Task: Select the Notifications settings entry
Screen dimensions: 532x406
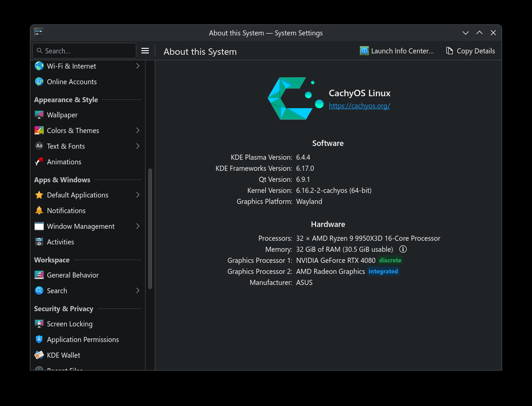Action: click(88, 211)
